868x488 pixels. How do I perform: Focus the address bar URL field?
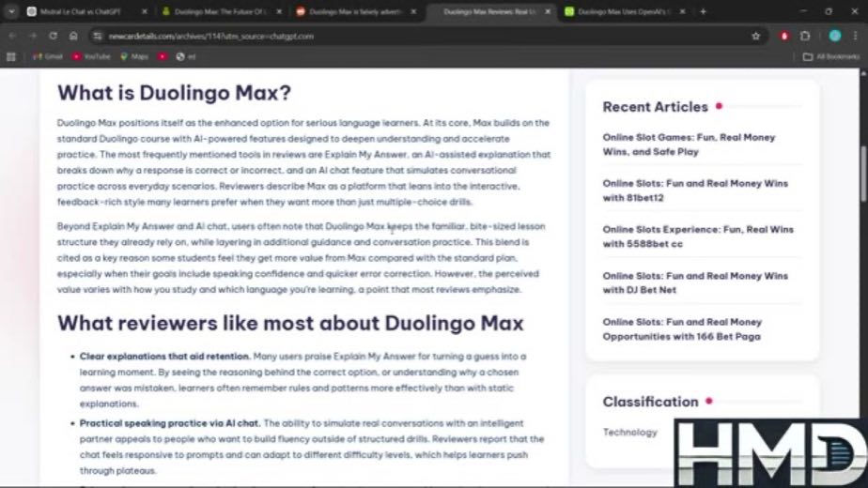click(426, 36)
